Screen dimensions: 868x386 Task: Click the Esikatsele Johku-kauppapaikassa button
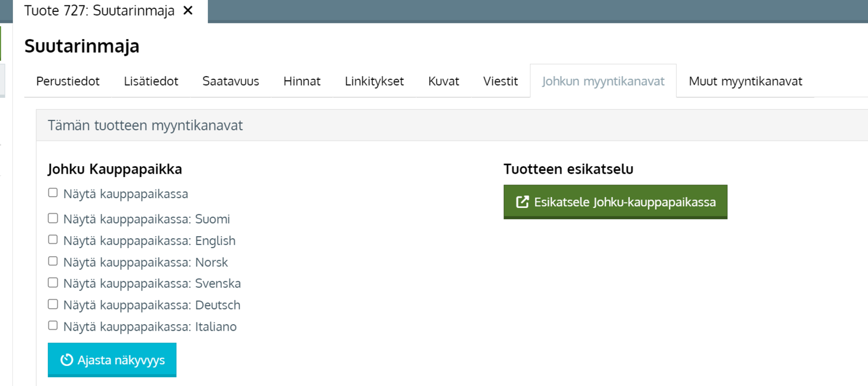(615, 202)
